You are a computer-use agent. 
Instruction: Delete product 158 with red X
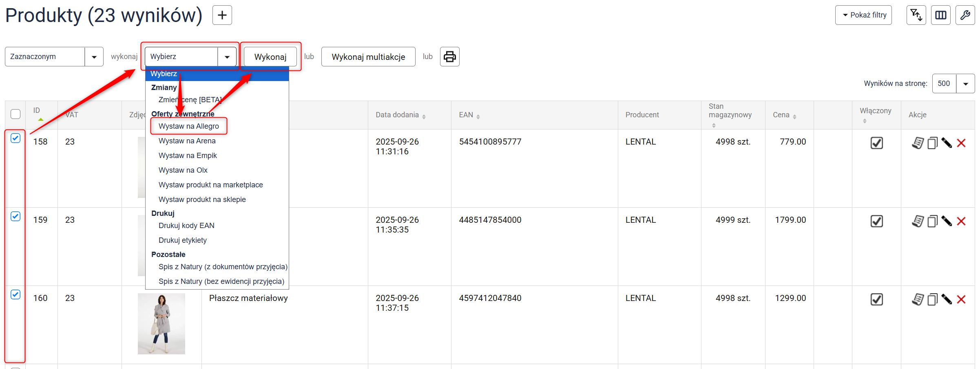click(961, 143)
